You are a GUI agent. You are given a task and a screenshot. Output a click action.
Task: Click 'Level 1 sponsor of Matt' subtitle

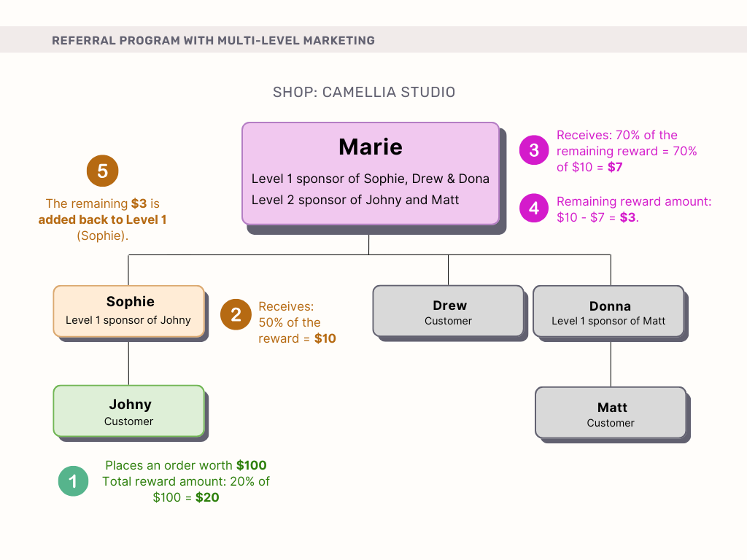pos(608,321)
